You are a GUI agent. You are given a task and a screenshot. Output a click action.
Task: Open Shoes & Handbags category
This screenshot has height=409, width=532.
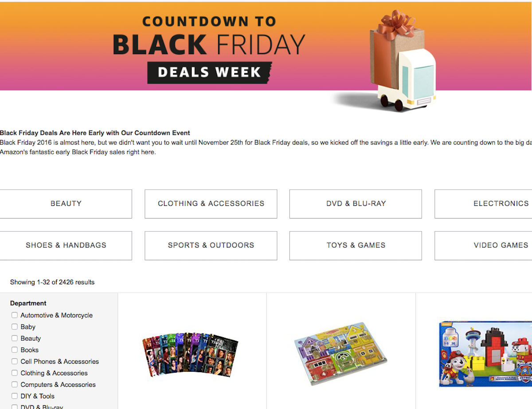point(66,245)
